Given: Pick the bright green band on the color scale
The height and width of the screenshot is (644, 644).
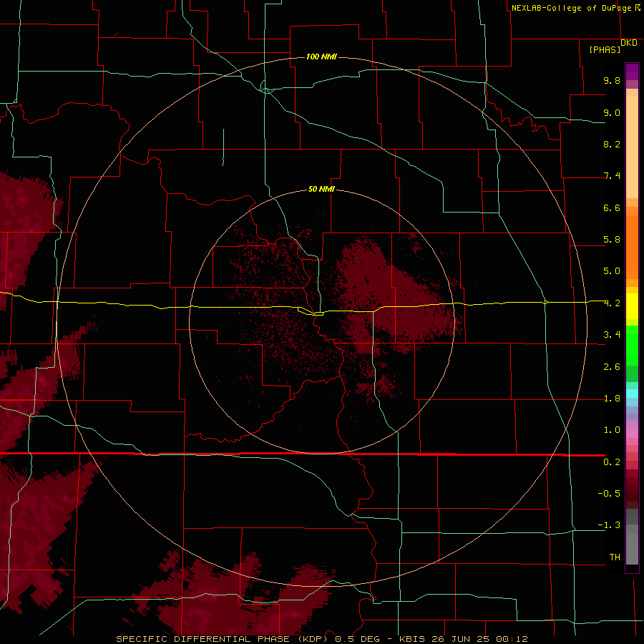Looking at the screenshot, I should click(632, 345).
